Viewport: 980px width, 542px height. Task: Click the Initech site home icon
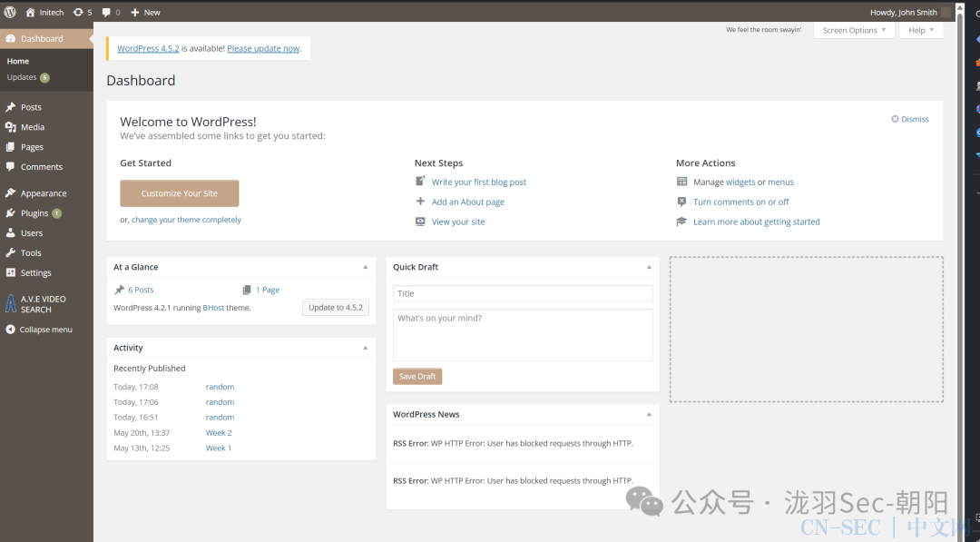30,12
